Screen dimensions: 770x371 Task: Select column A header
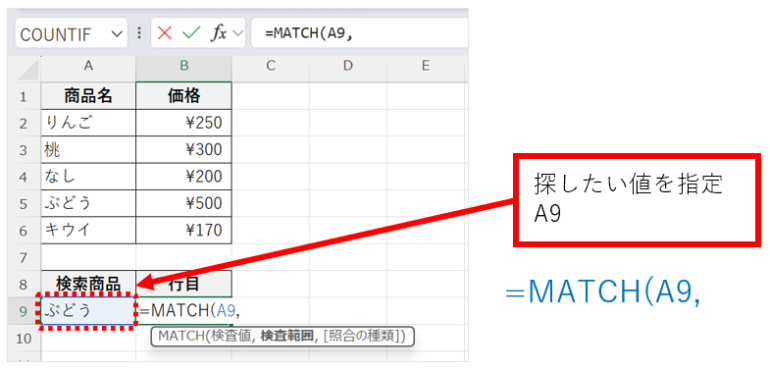[88, 66]
